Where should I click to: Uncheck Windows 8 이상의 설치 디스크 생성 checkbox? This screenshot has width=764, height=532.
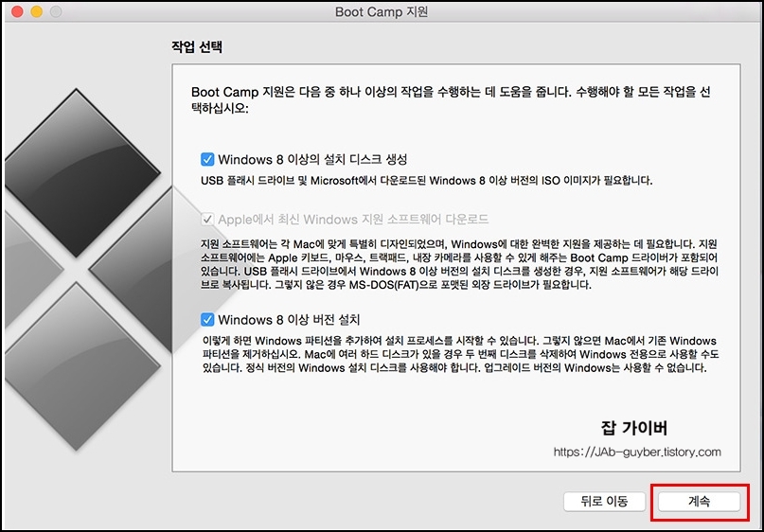click(x=207, y=159)
